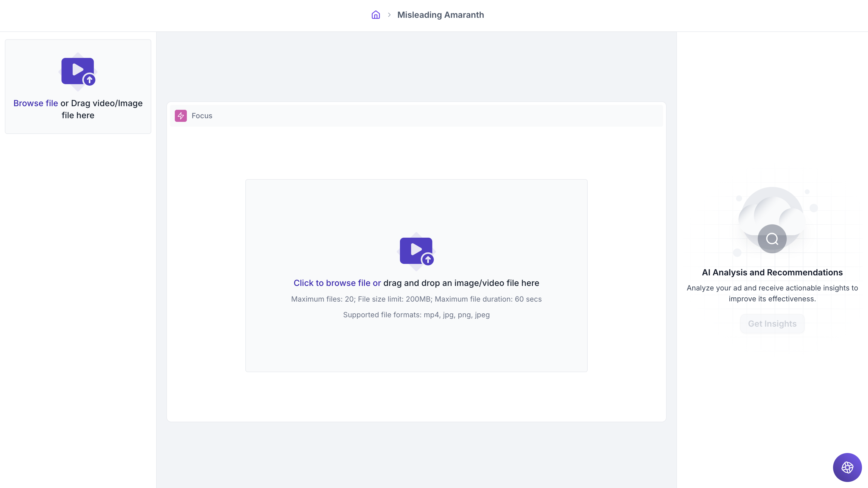
Task: Click the 'AI Analysis and Recommendations' heading
Action: click(772, 272)
